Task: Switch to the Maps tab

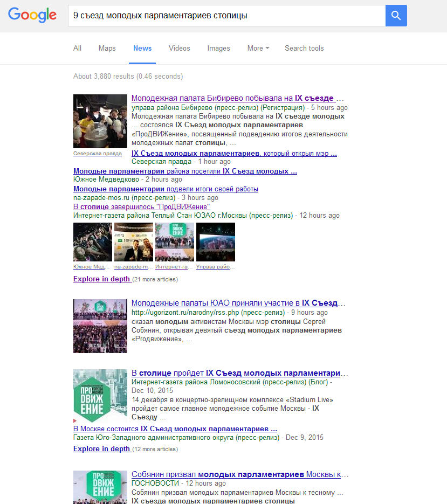Action: tap(106, 48)
